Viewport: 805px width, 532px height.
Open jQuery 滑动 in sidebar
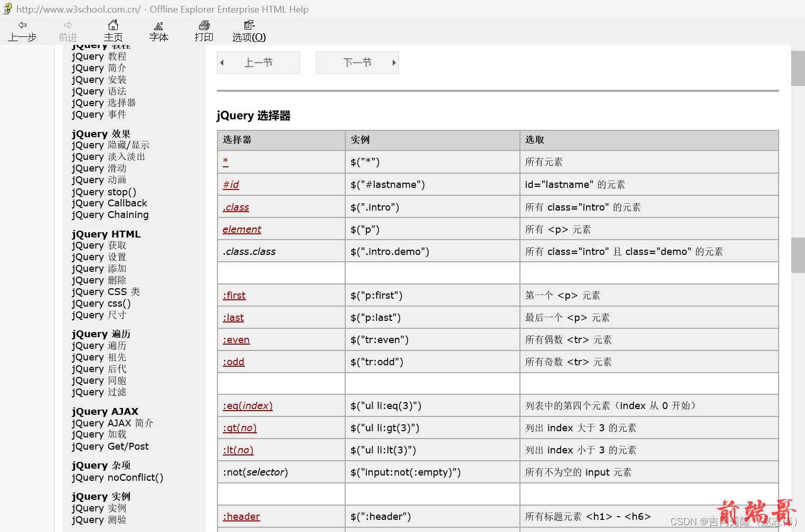tap(99, 168)
